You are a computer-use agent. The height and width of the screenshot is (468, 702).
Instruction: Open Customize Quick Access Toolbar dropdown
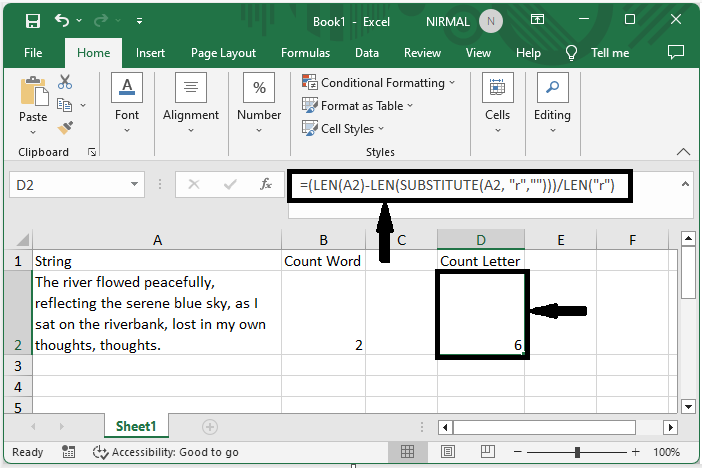coord(139,21)
